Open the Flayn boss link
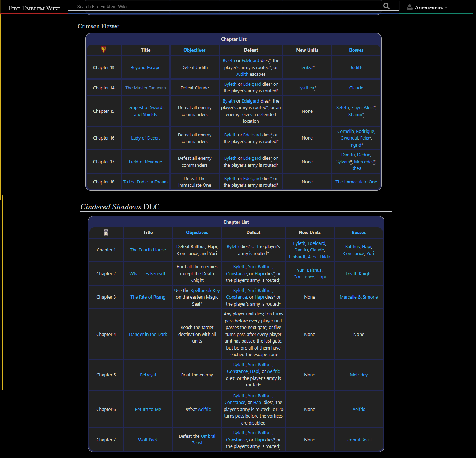Screen dimensions: 476x458 click(x=356, y=108)
